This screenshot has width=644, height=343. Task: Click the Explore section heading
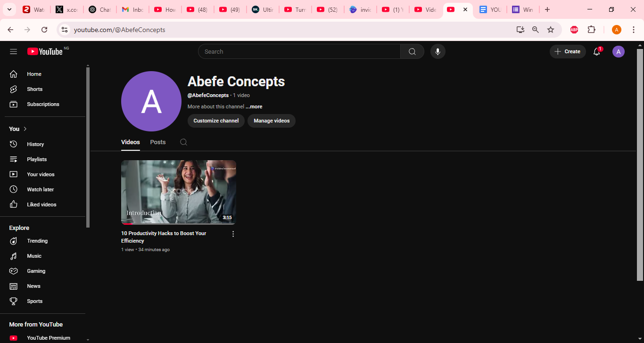(x=19, y=228)
